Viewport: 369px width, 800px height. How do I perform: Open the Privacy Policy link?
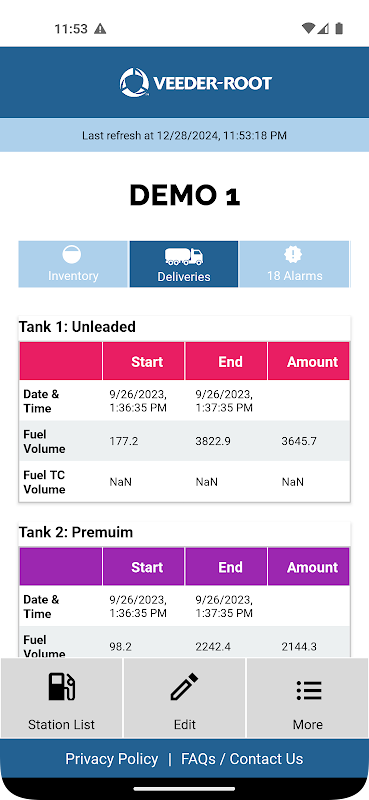[x=112, y=759]
